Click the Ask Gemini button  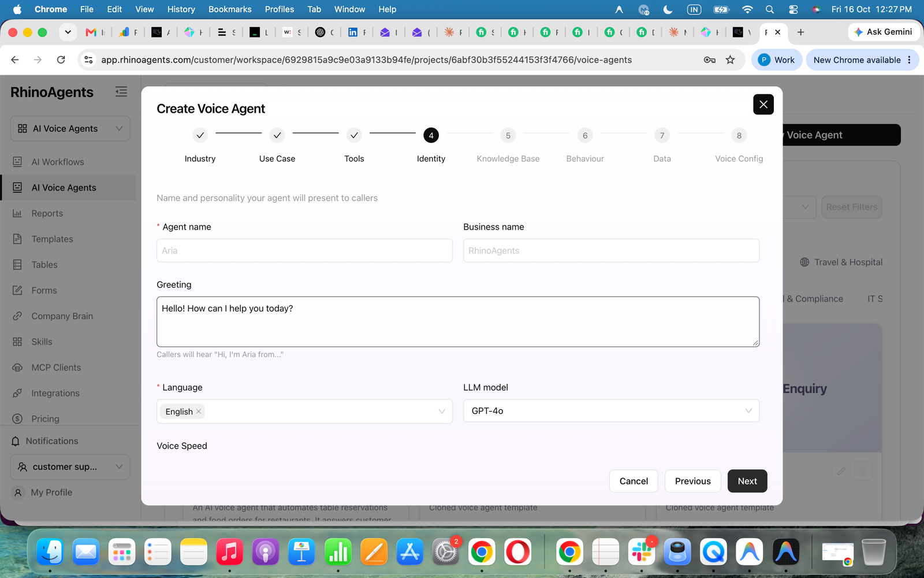(884, 32)
